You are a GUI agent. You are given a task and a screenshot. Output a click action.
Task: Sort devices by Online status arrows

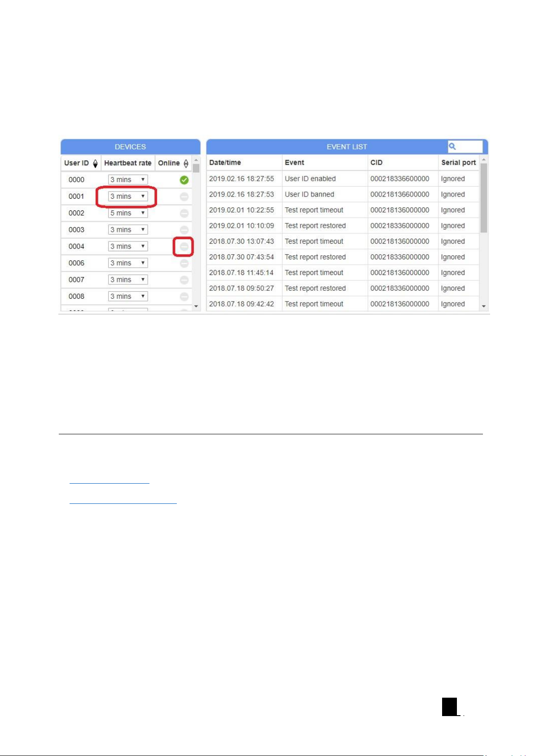click(186, 163)
